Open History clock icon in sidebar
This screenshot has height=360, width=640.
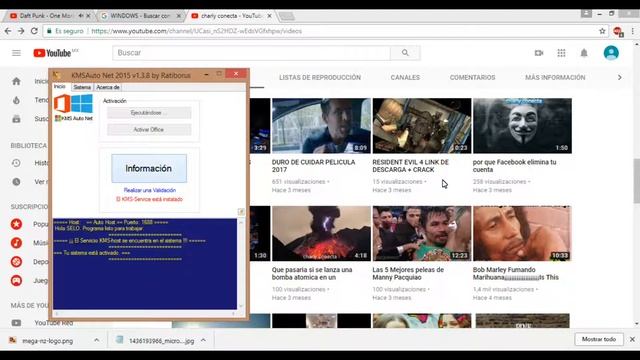point(16,163)
